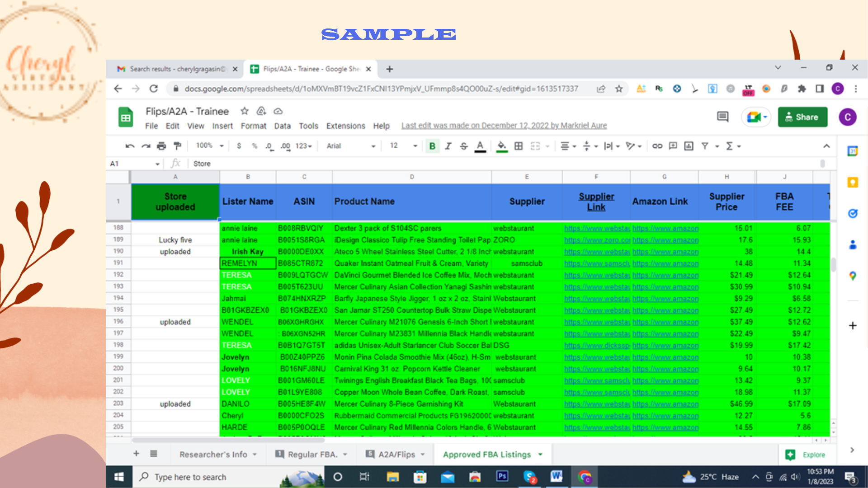Click the insert chart icon
868x488 pixels.
click(x=689, y=146)
